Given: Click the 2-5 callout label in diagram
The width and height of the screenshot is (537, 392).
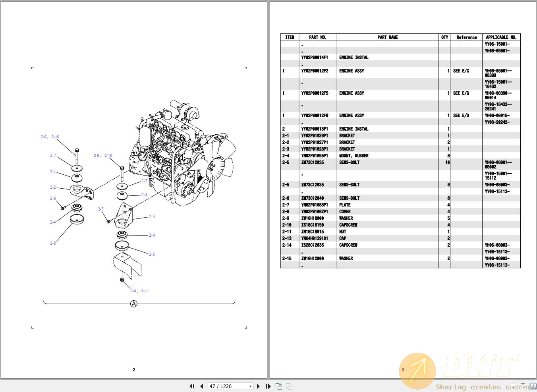Looking at the screenshot, I should click(101, 209).
